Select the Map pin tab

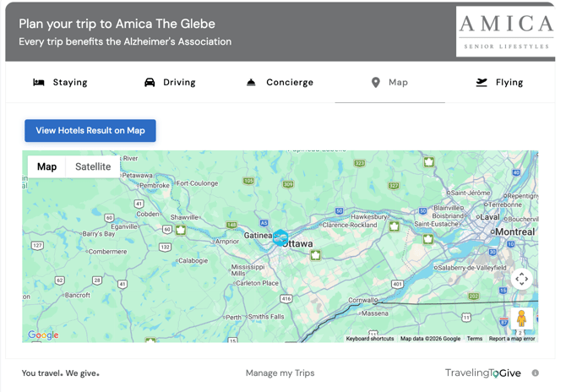click(x=389, y=83)
